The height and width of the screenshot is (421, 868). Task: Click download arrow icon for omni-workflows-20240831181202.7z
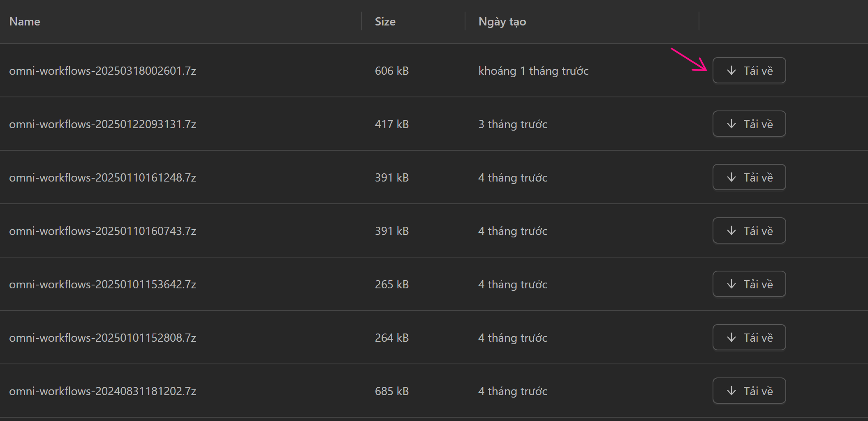(x=731, y=391)
